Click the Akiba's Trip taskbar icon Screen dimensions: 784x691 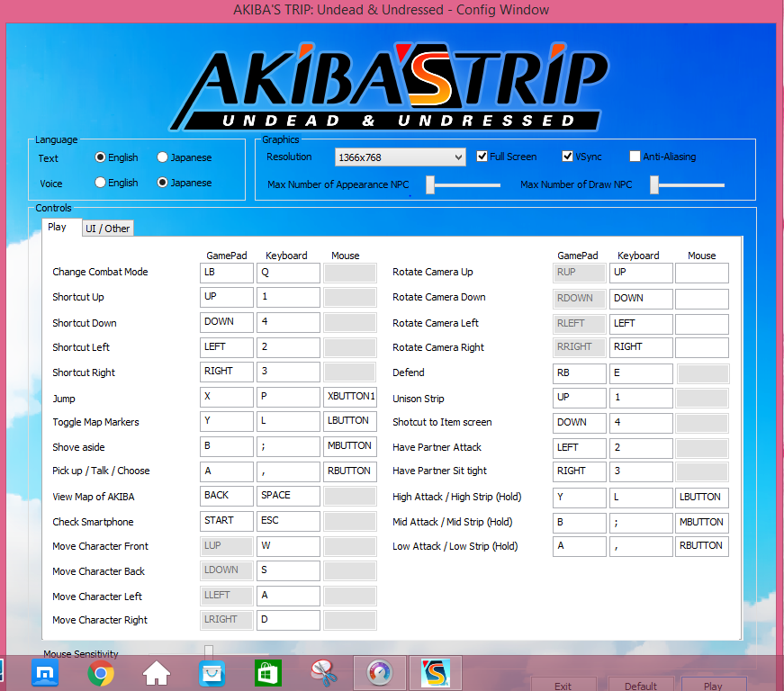click(436, 673)
